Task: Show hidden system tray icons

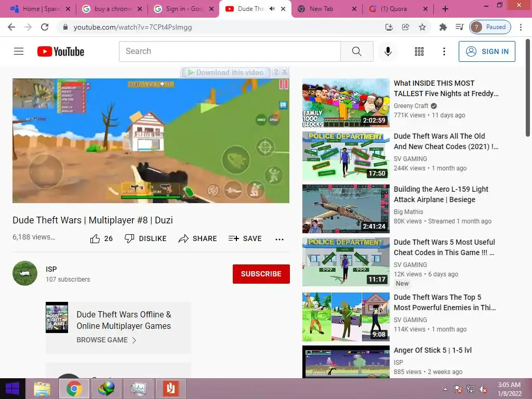Action: click(x=445, y=389)
